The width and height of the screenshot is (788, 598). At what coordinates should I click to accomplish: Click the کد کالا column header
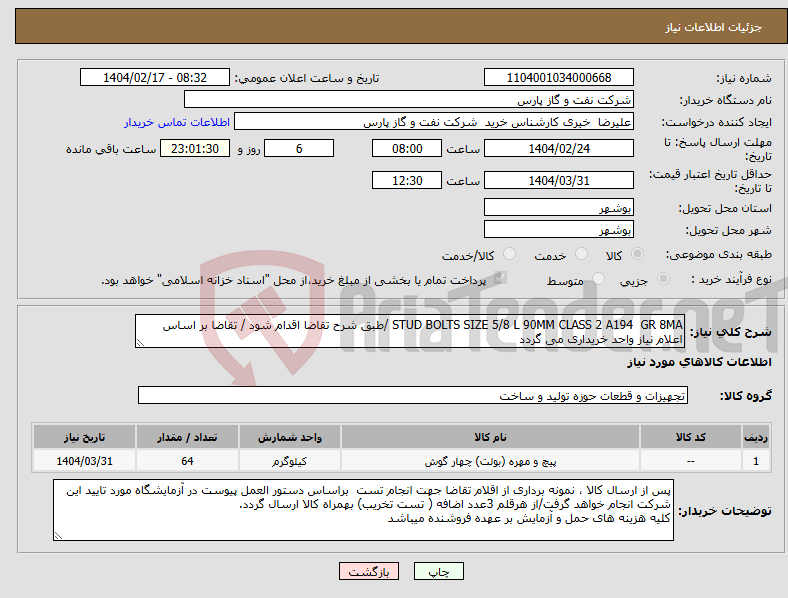tap(691, 437)
